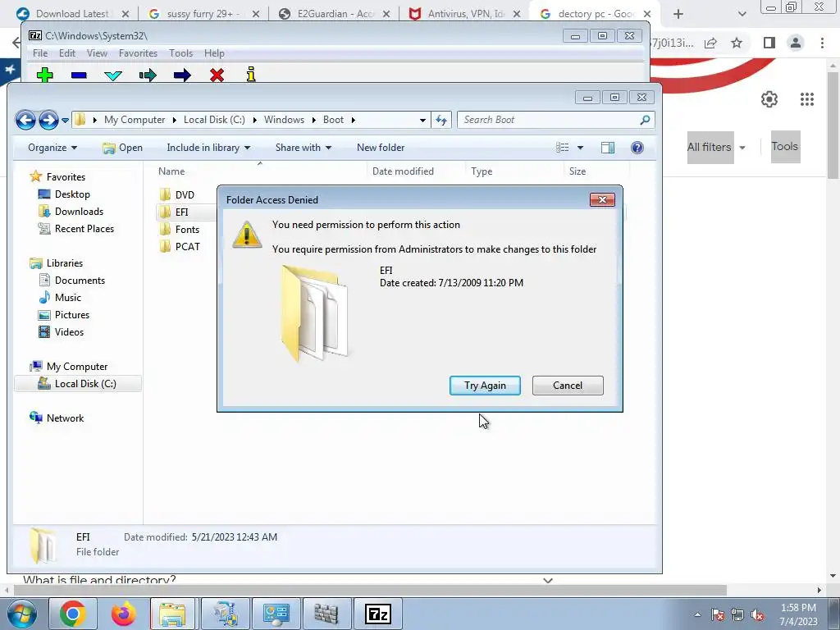Click New folder in Explorer toolbar
The width and height of the screenshot is (840, 630).
click(x=381, y=148)
